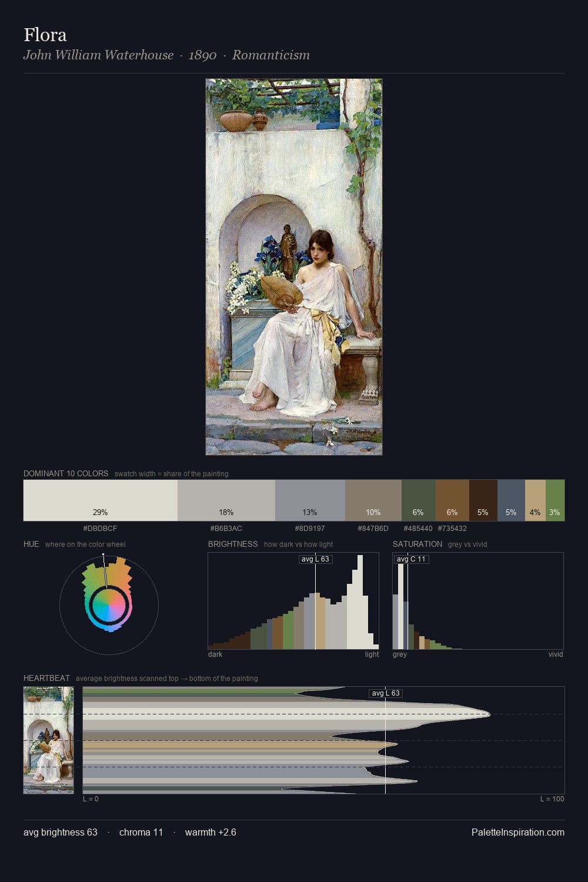Screen dimensions: 588x882
Task: Select the slate blue 5% swatch
Action: [511, 500]
